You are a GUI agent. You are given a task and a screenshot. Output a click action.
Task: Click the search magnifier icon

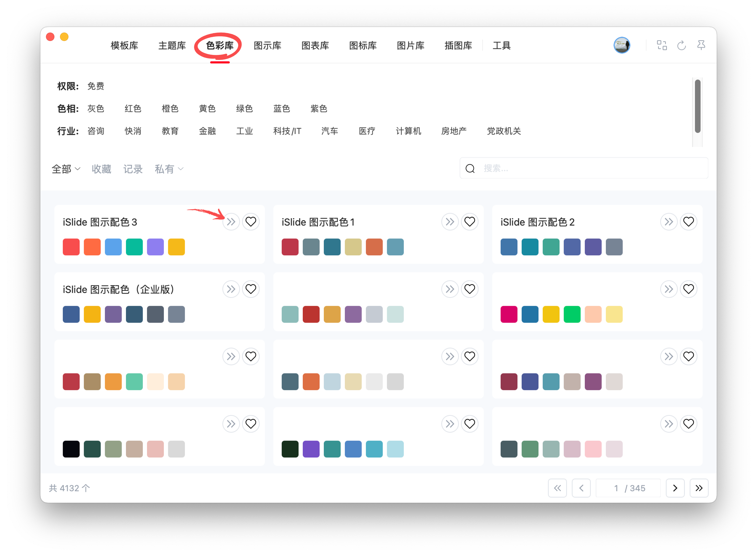470,168
